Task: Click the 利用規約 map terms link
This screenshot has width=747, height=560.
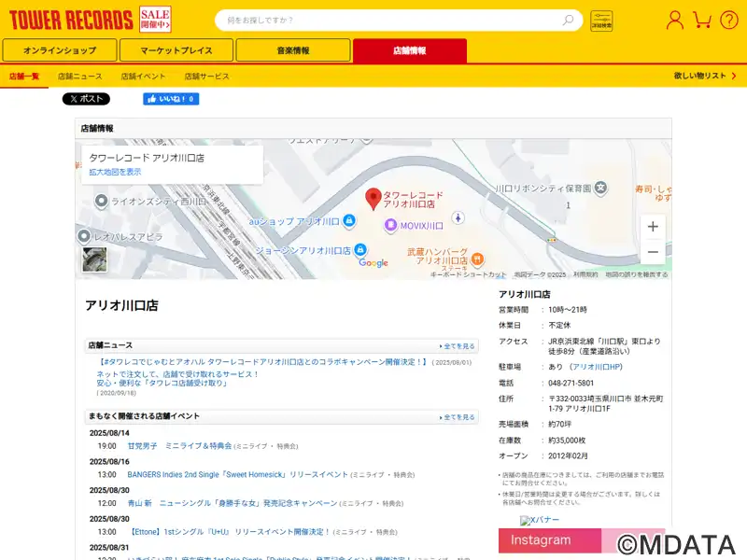Action: pos(585,274)
